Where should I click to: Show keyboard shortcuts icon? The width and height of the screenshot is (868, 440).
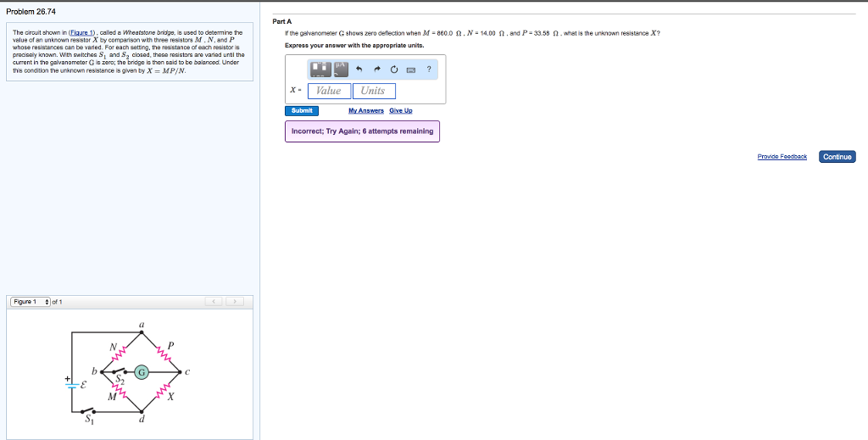tap(411, 70)
